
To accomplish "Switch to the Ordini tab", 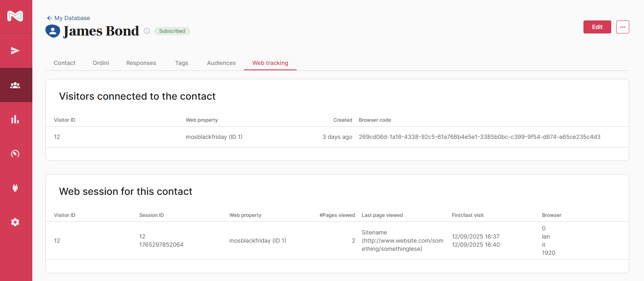I will coord(101,63).
